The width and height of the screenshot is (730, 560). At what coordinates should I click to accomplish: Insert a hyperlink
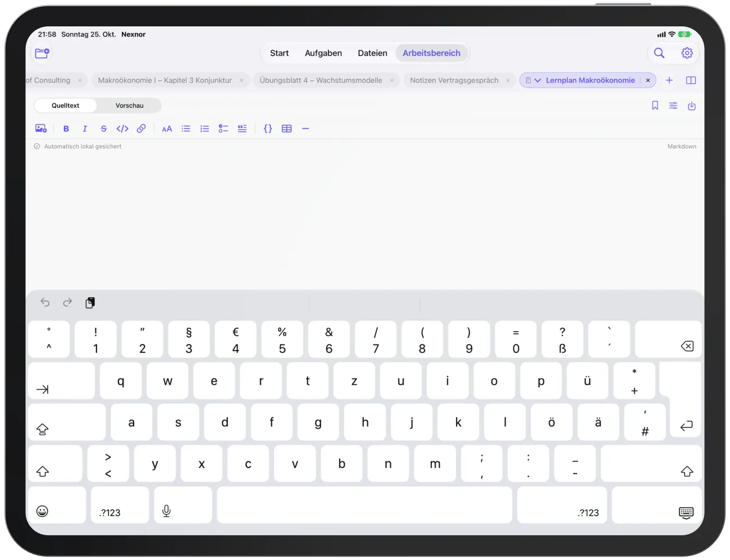(142, 128)
